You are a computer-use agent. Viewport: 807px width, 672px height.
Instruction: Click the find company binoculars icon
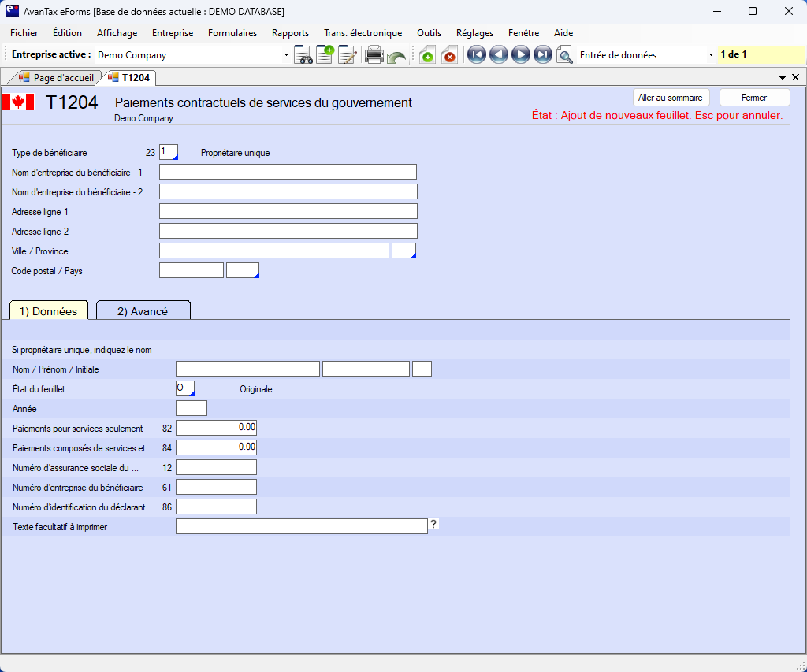[303, 55]
